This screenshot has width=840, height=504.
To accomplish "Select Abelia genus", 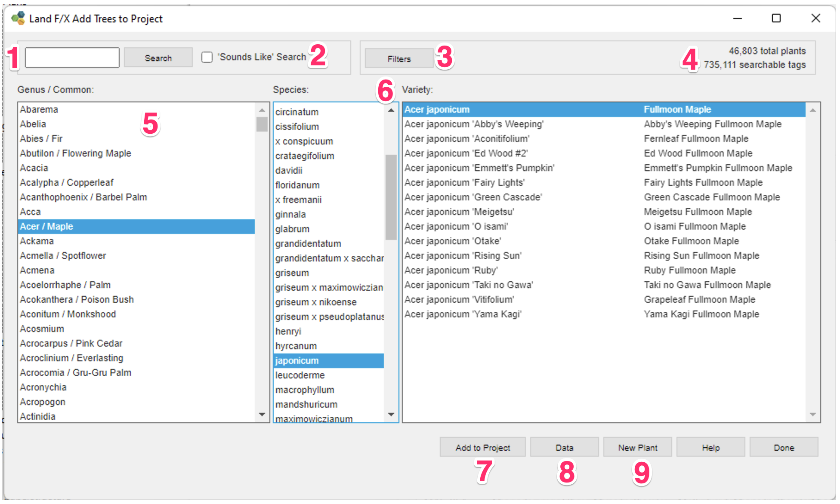I will coord(136,124).
